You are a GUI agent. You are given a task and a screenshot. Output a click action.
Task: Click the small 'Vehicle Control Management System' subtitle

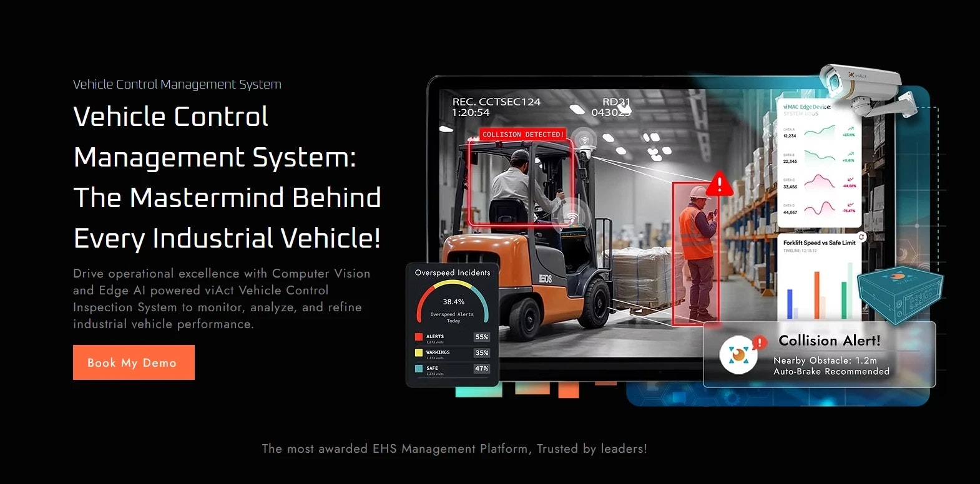point(177,84)
